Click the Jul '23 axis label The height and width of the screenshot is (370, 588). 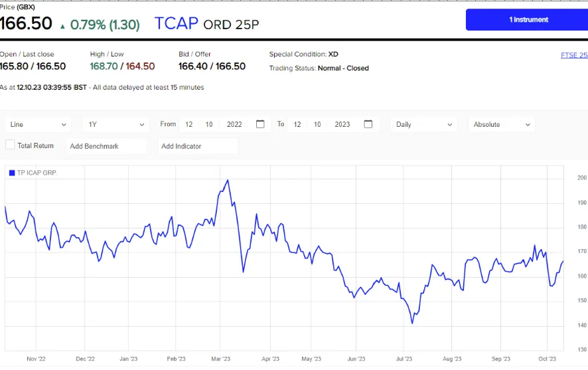coord(404,359)
